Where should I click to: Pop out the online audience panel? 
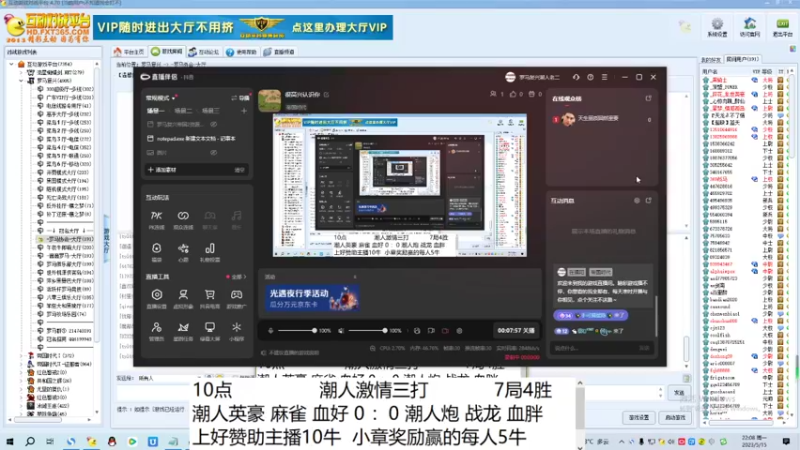648,98
